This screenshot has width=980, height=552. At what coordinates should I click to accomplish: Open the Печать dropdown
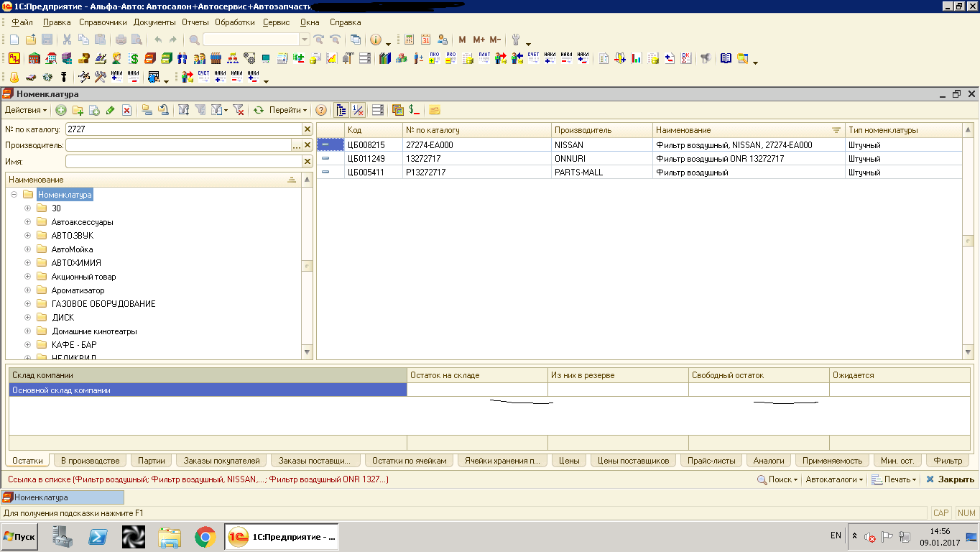tap(895, 479)
